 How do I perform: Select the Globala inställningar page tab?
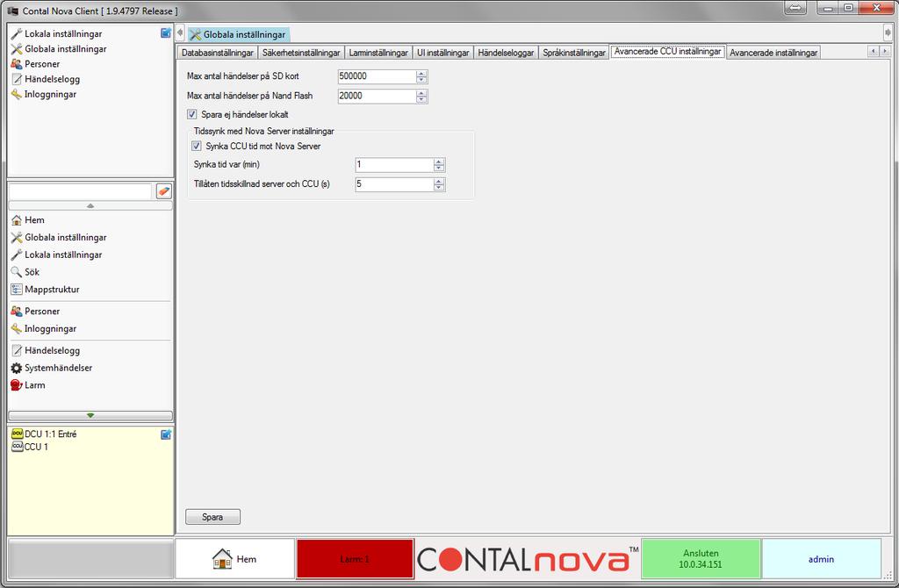pos(239,34)
